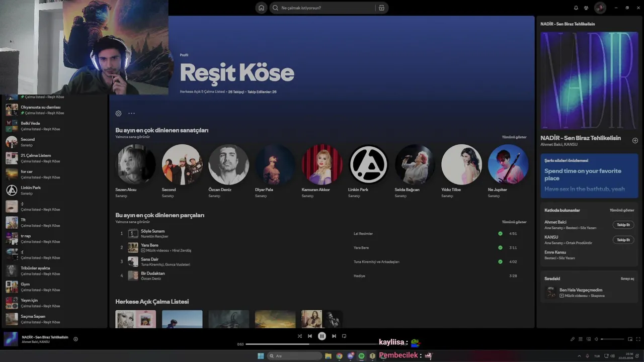Click green saved checkmark for Sana Dair
Image resolution: width=644 pixels, height=362 pixels.
point(500,262)
